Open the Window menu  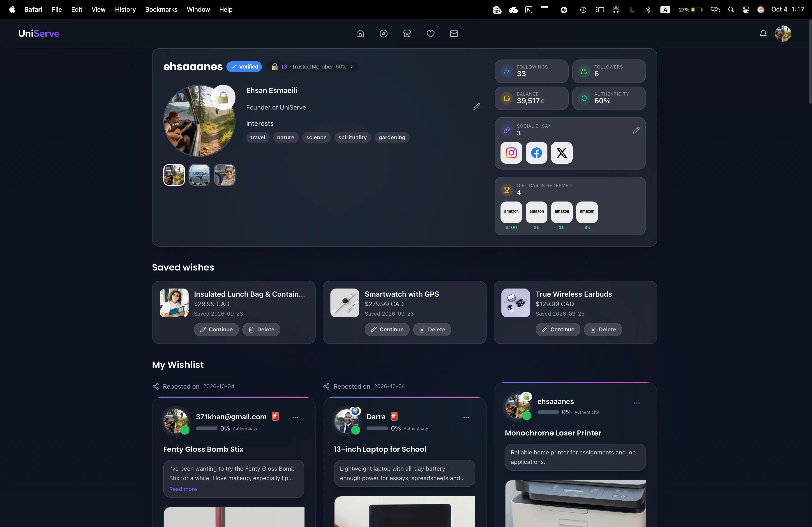pyautogui.click(x=198, y=9)
